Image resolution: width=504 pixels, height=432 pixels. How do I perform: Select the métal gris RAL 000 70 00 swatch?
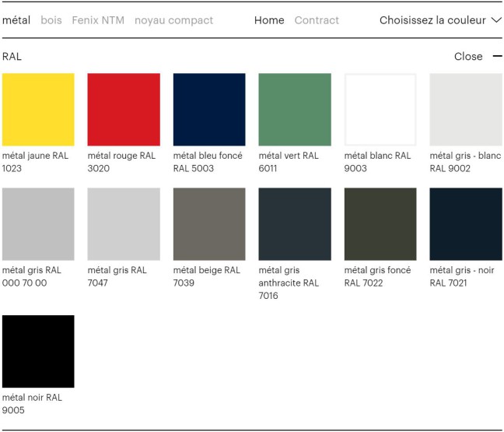(x=38, y=224)
